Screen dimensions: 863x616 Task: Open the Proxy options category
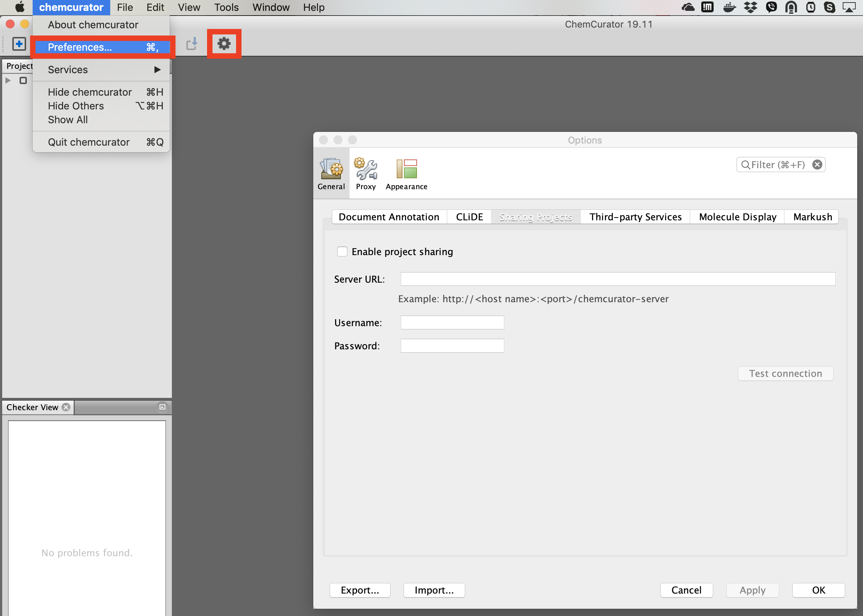click(x=366, y=174)
